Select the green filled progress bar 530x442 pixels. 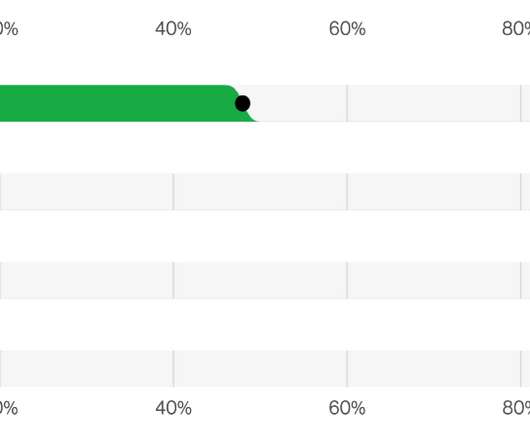coord(128,103)
